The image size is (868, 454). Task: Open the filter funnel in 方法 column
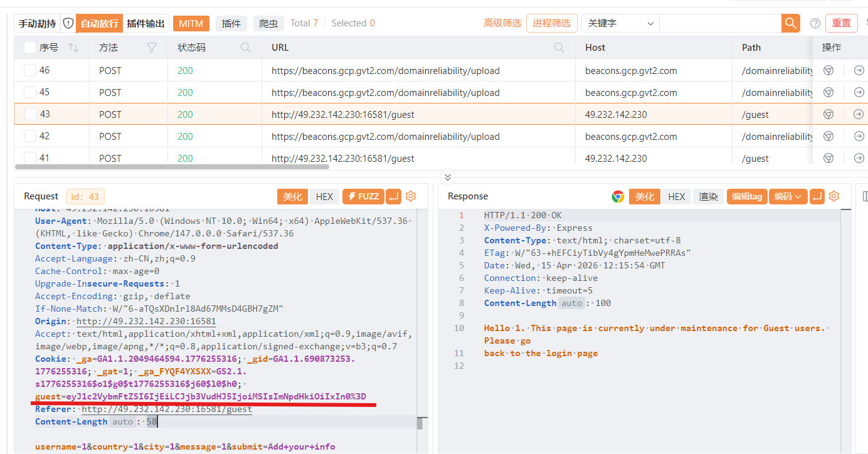(x=152, y=48)
